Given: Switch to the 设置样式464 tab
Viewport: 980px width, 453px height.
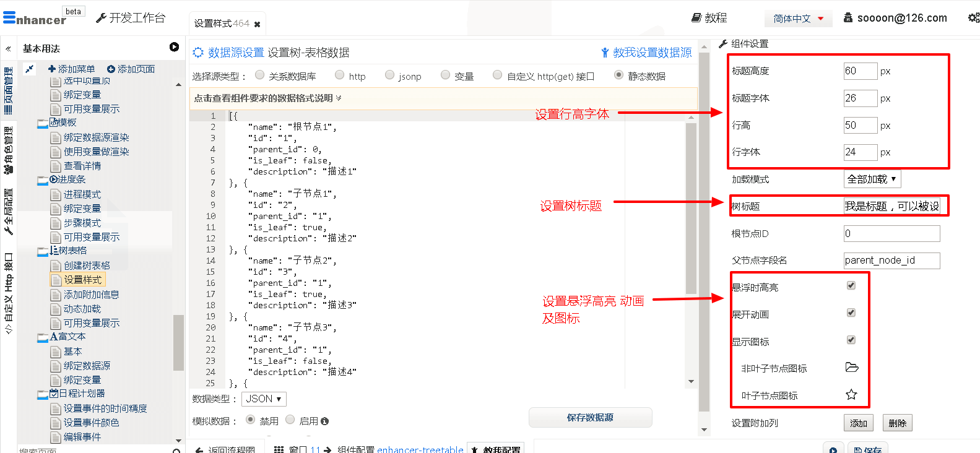Looking at the screenshot, I should [x=221, y=24].
